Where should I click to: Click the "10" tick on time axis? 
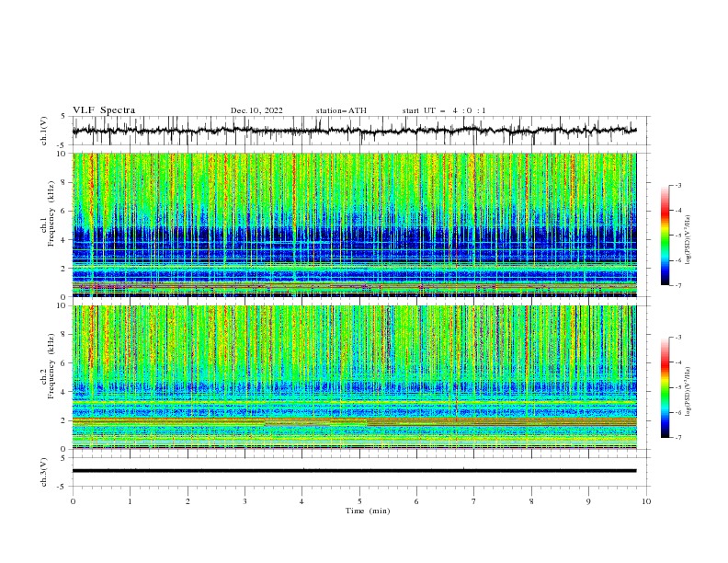[x=646, y=501]
